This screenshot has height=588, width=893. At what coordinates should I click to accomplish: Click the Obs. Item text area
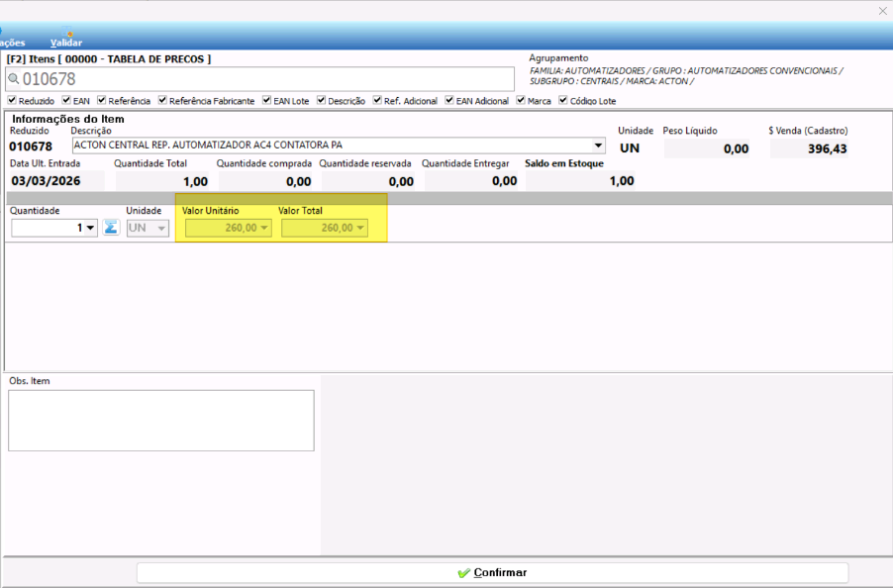(161, 421)
